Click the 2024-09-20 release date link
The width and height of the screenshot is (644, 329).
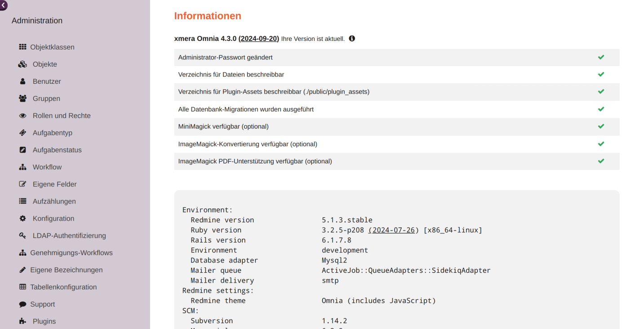click(258, 39)
